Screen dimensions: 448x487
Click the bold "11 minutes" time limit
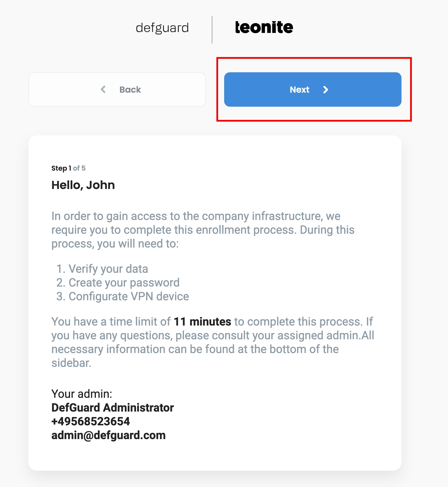click(x=202, y=322)
